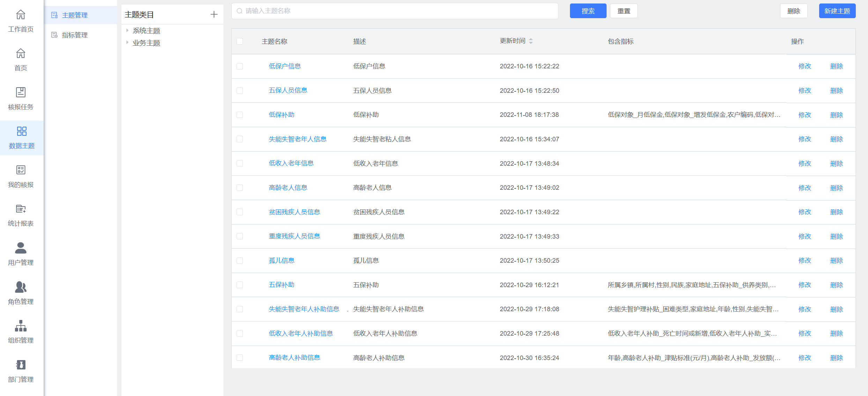Viewport: 868px width, 396px height.
Task: Click 修改 for the 高龄老人信息 row
Action: coord(805,188)
